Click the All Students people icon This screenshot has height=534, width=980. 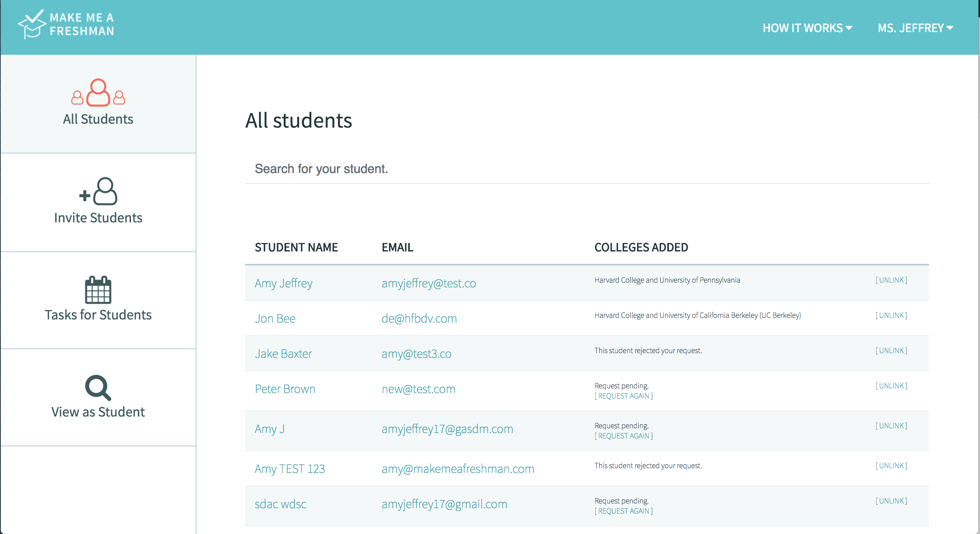(98, 93)
